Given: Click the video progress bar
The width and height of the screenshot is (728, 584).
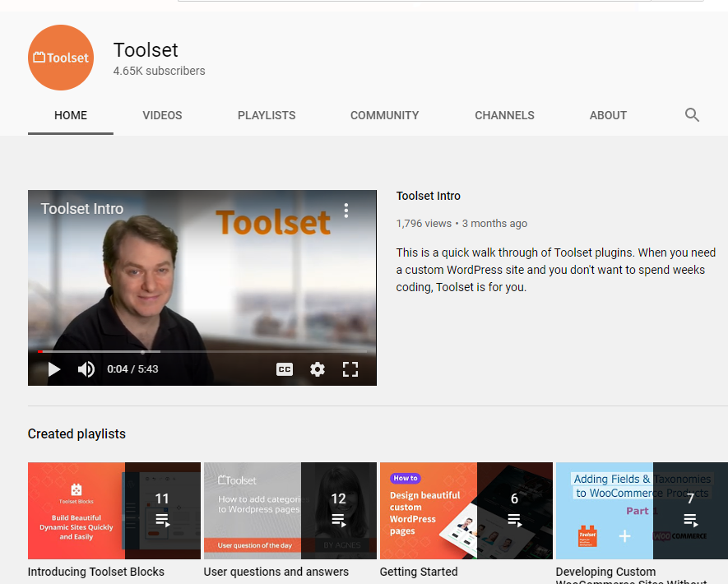Looking at the screenshot, I should pyautogui.click(x=202, y=352).
